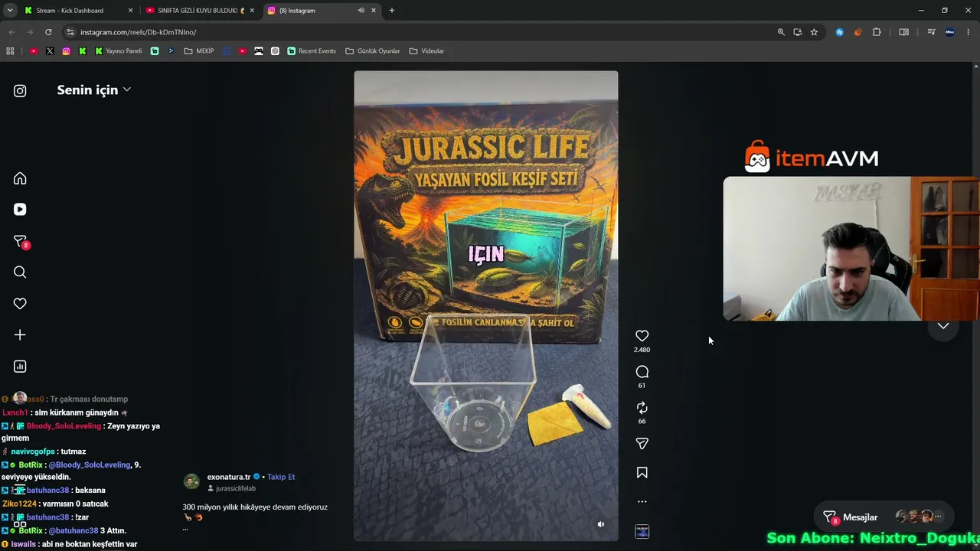Image resolution: width=980 pixels, height=551 pixels.
Task: Toggle the browser side panel
Action: [x=903, y=32]
